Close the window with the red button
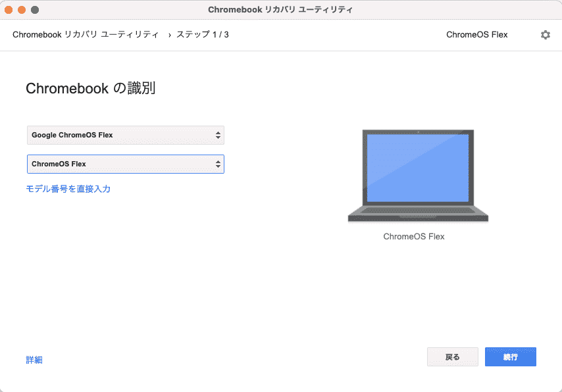The image size is (562, 392). pyautogui.click(x=9, y=10)
